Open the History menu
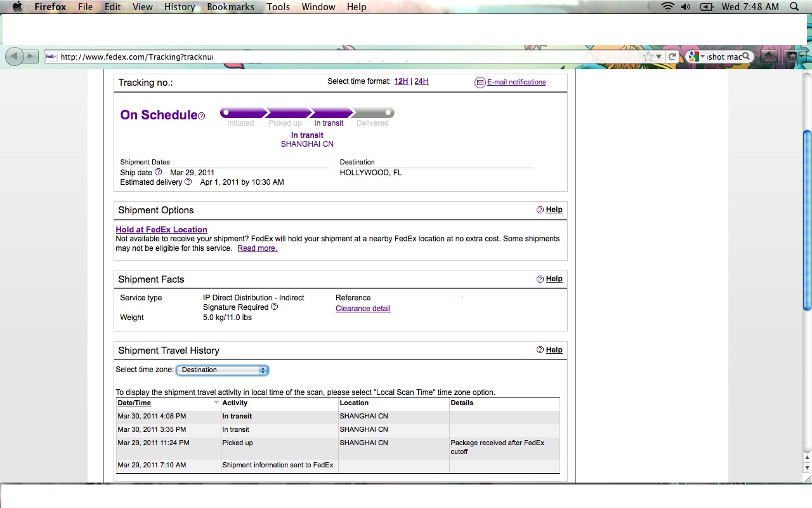Image resolution: width=812 pixels, height=508 pixels. pyautogui.click(x=180, y=7)
